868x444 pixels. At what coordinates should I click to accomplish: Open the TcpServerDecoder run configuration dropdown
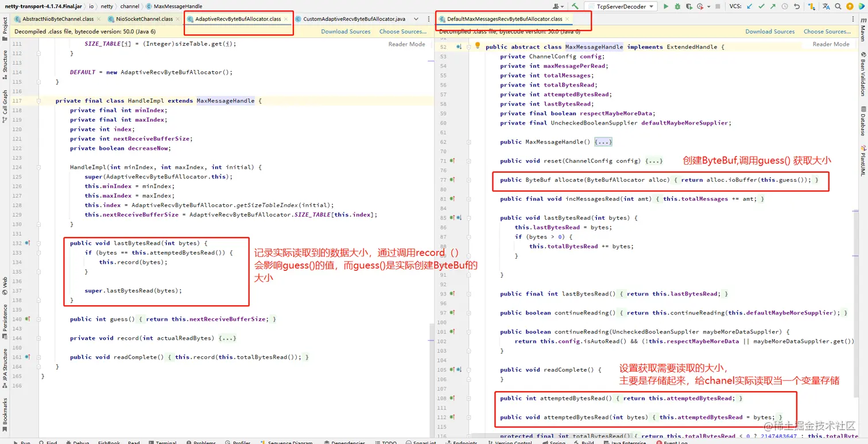pyautogui.click(x=621, y=6)
